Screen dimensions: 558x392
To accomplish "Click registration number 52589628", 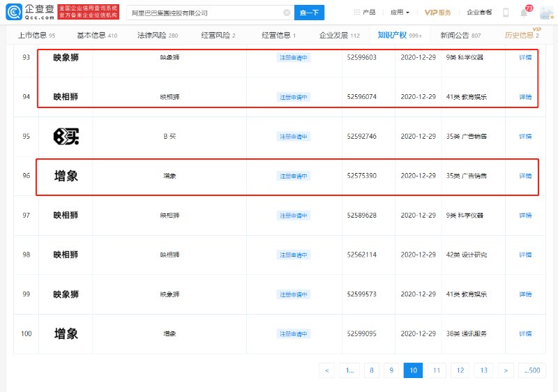I will click(x=361, y=216).
